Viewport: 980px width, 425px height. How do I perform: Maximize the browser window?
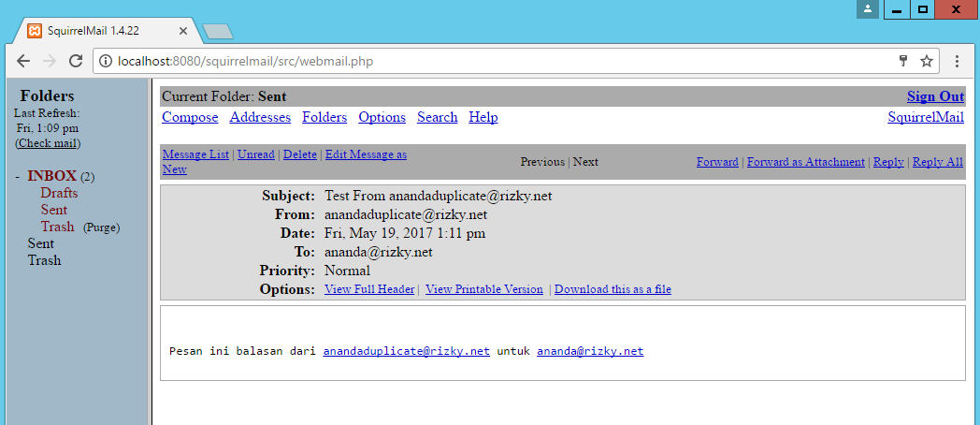tap(923, 9)
